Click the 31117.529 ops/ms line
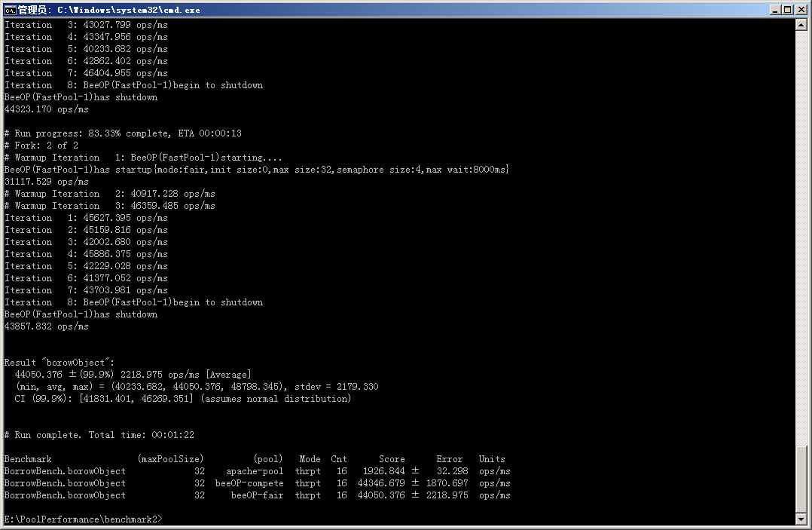The height and width of the screenshot is (530, 812). [x=47, y=182]
